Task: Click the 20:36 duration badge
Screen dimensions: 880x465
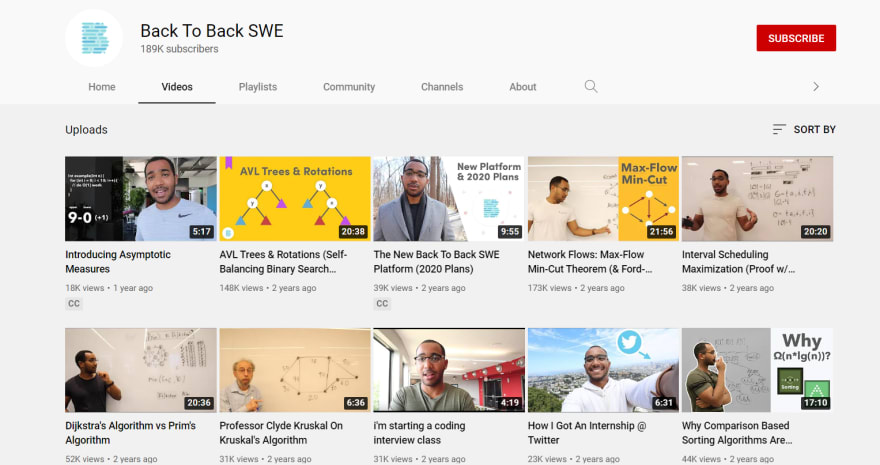Action: pyautogui.click(x=199, y=403)
